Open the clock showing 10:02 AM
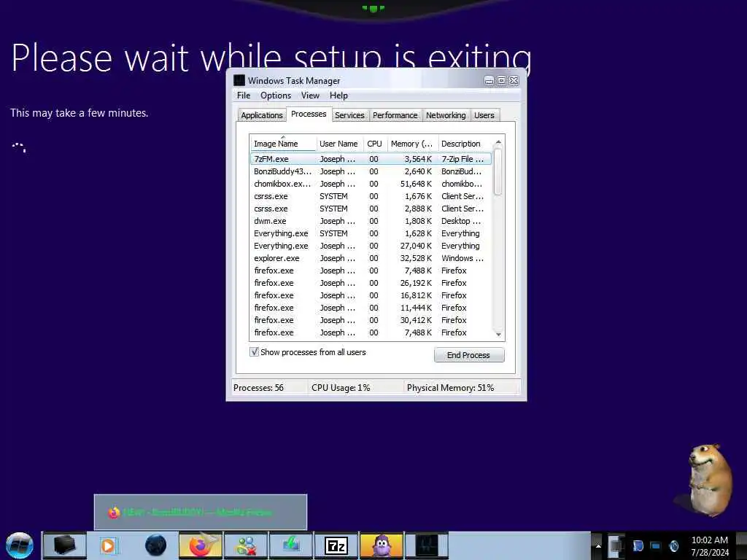Viewport: 747px width, 560px height. (x=709, y=546)
